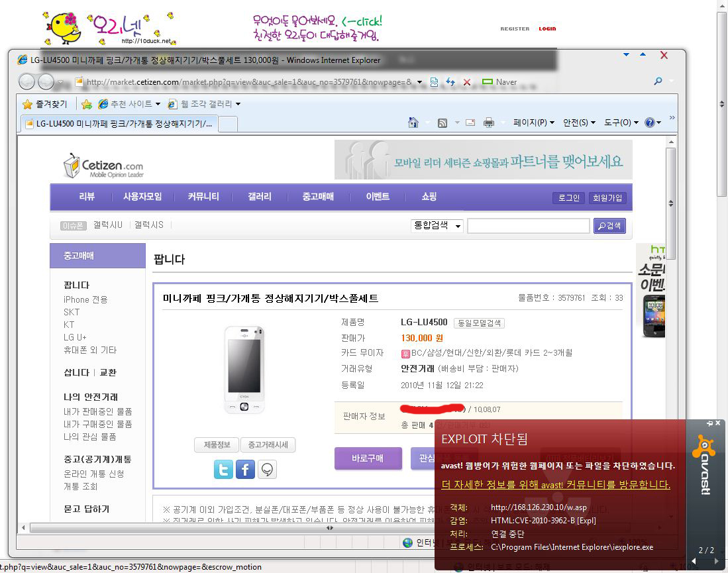
Task: Click the IE Back navigation button
Action: coord(26,81)
